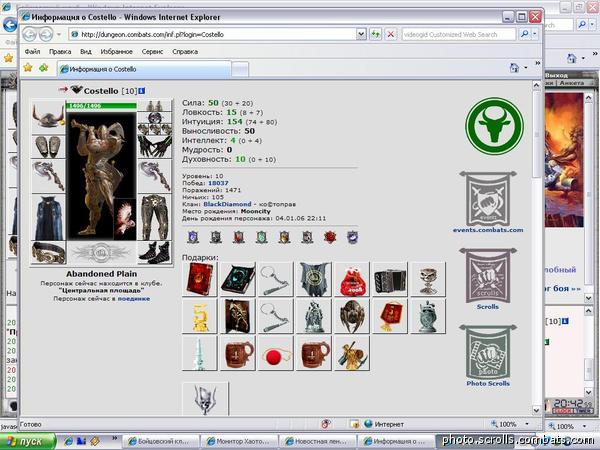This screenshot has height=450, width=600.
Task: Open the 18037 victories link
Action: pos(218,183)
